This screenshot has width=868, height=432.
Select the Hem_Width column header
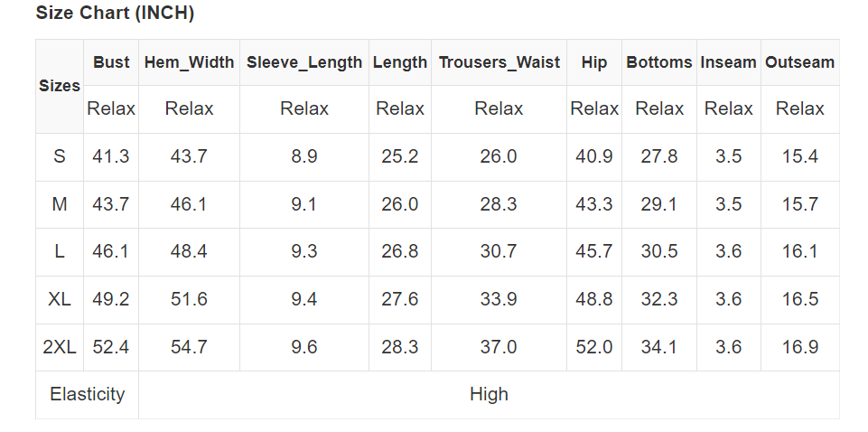[189, 62]
